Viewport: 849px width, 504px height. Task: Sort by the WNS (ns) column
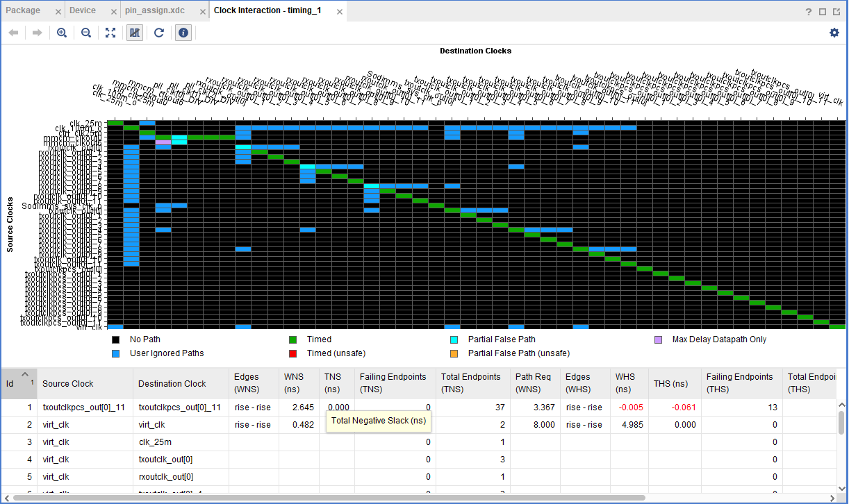point(299,383)
